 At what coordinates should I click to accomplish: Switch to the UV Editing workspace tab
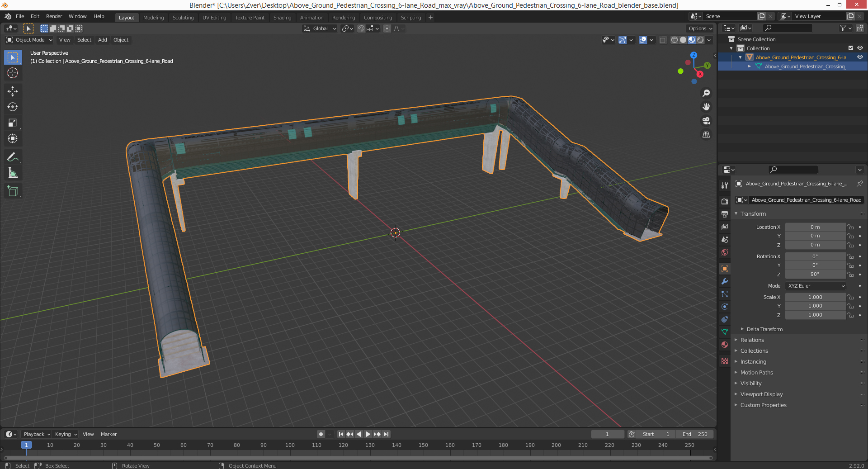(214, 18)
